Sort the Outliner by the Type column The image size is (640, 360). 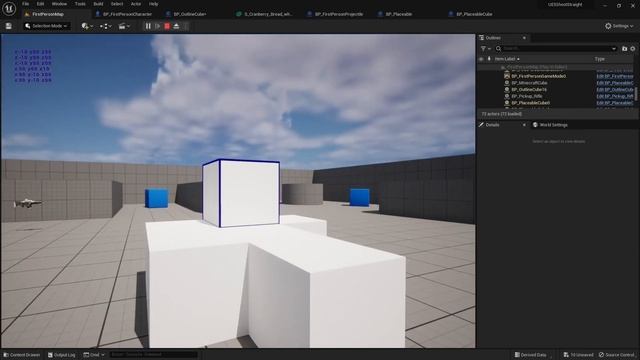click(x=600, y=59)
